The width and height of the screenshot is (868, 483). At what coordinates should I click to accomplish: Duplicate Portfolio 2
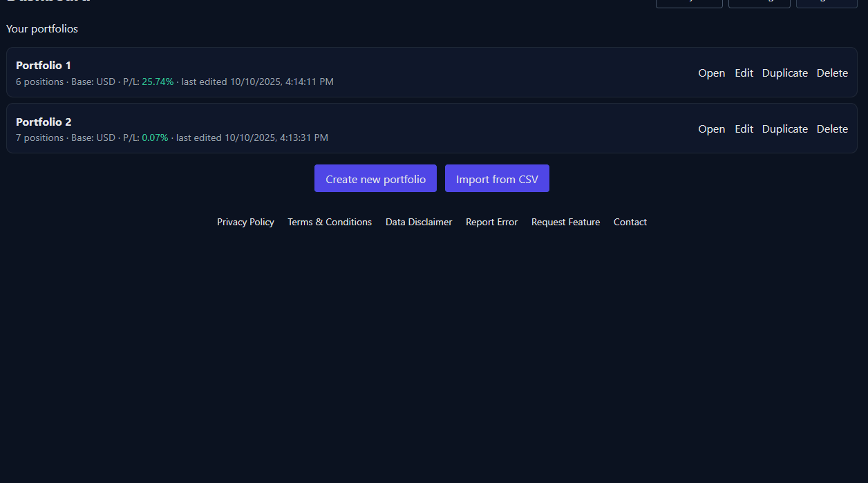pyautogui.click(x=784, y=129)
